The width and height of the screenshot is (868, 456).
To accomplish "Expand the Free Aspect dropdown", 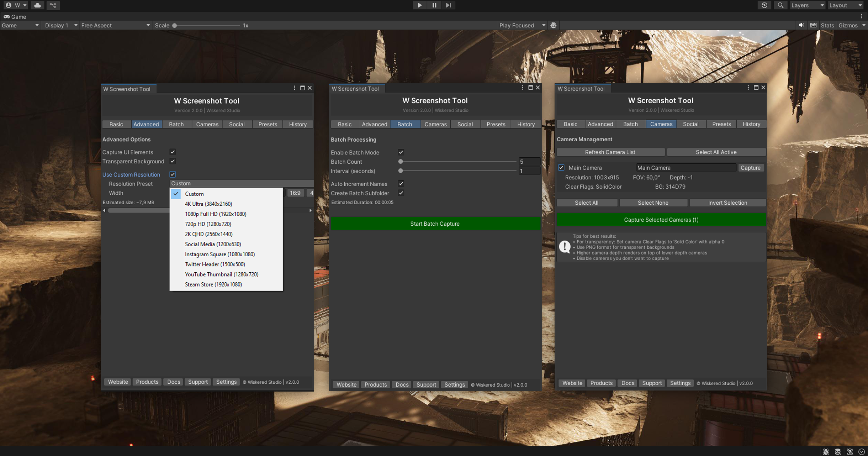I will [x=115, y=25].
